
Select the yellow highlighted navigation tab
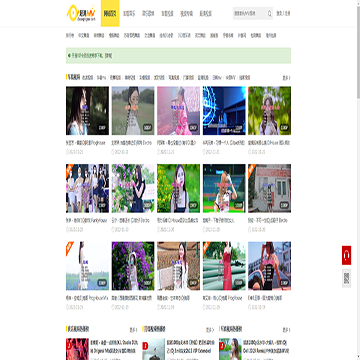coord(110,13)
